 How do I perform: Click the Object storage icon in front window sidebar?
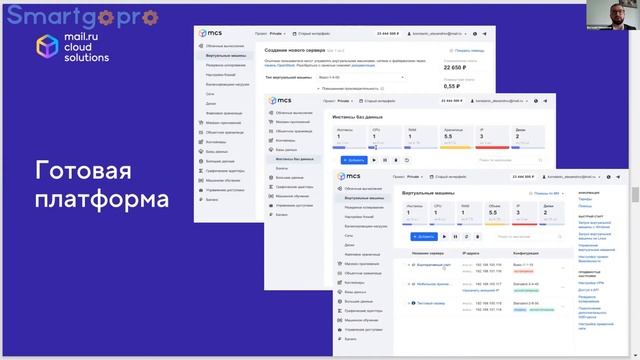[x=340, y=273]
